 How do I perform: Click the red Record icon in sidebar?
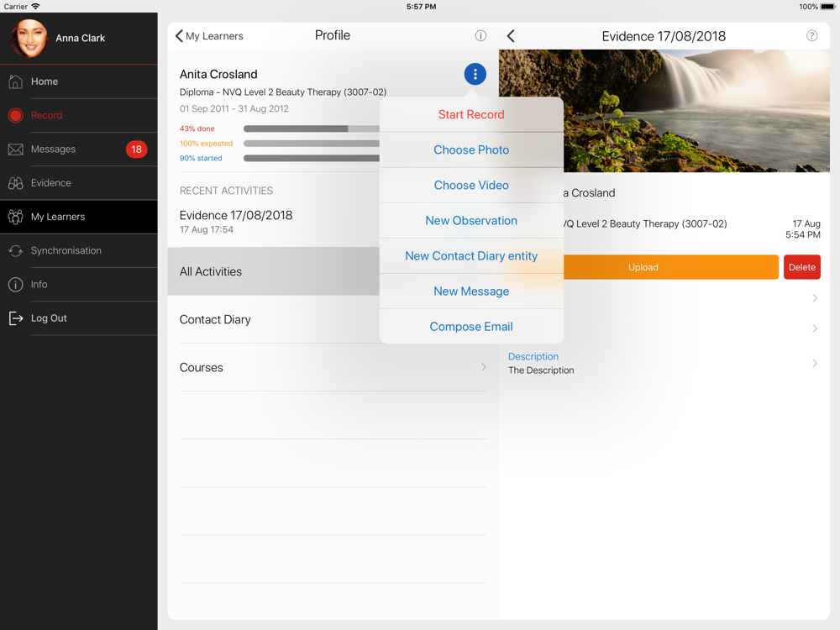15,115
